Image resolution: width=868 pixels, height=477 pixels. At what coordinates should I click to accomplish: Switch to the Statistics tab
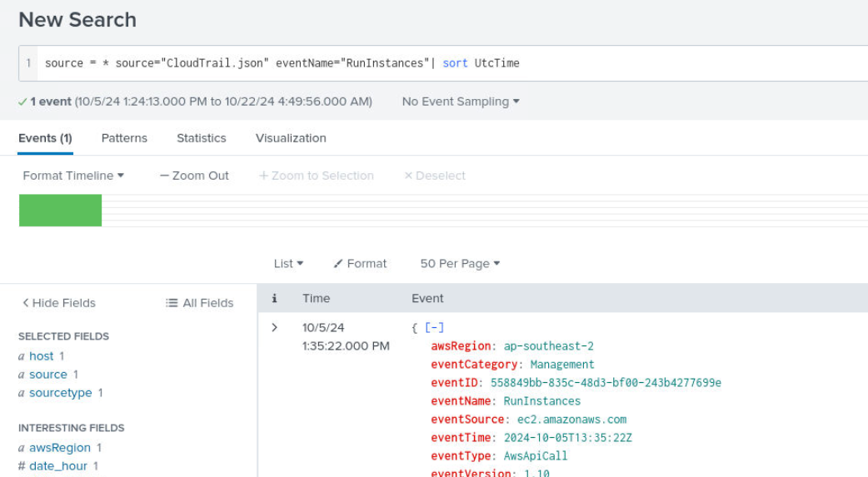[201, 138]
